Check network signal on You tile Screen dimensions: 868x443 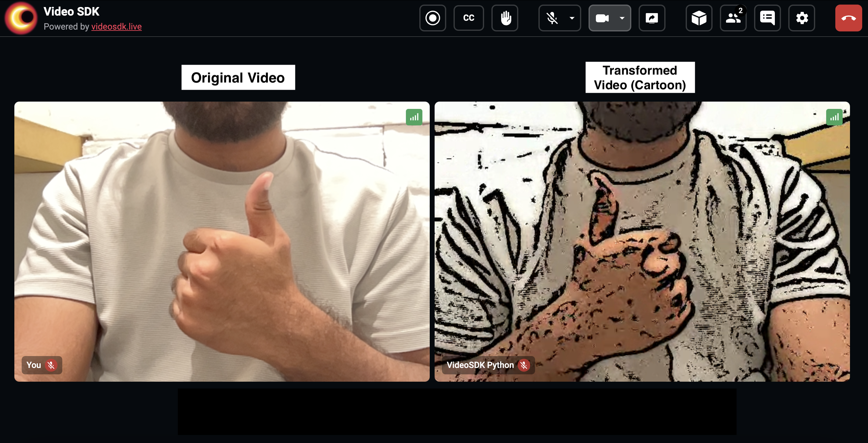(414, 117)
